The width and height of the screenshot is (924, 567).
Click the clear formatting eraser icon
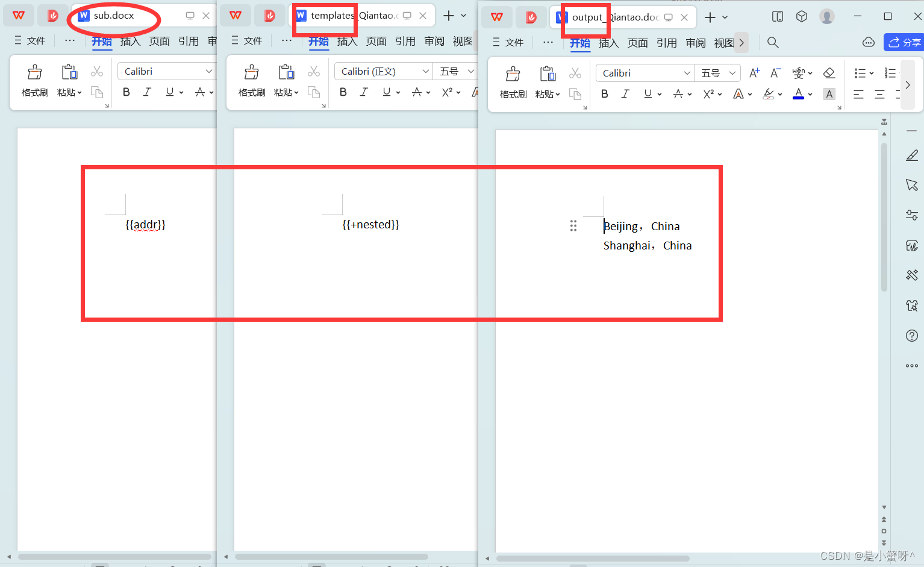(x=829, y=72)
